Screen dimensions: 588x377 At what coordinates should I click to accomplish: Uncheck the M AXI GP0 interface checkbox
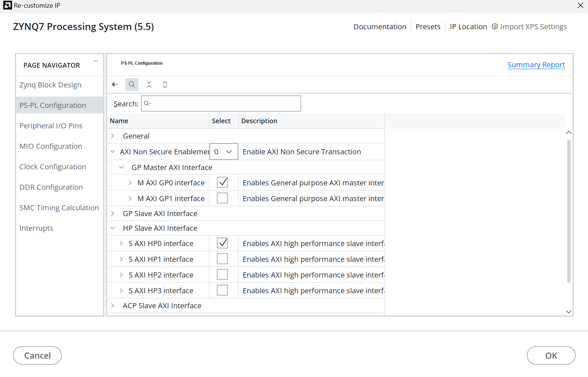[222, 182]
